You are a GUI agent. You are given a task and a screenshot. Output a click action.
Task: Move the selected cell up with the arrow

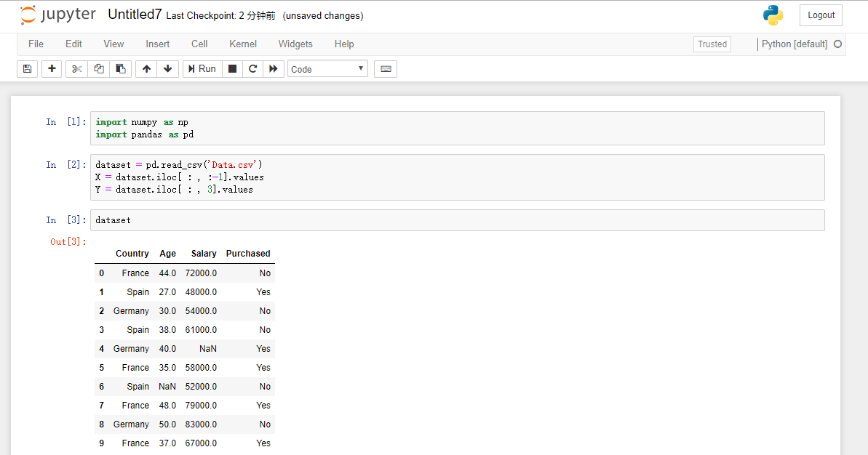(146, 69)
